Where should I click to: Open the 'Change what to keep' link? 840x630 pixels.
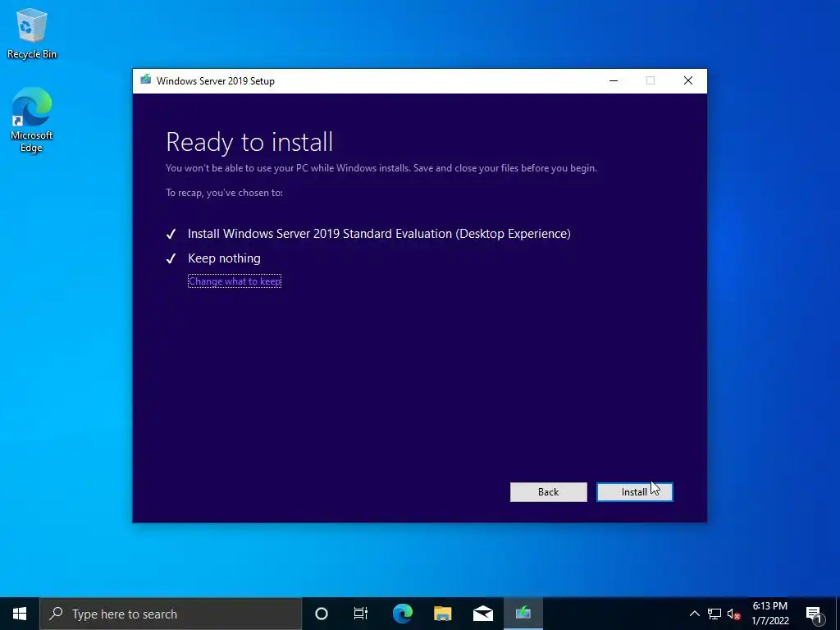coord(235,281)
